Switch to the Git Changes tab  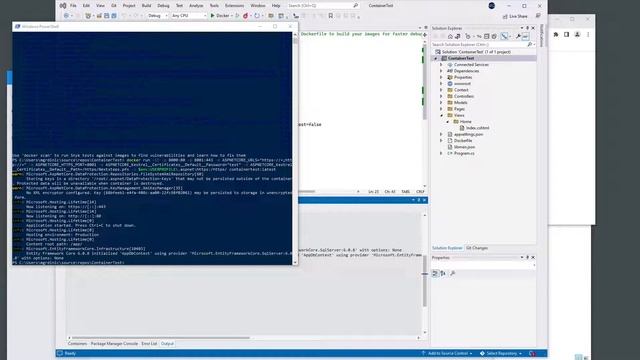pyautogui.click(x=477, y=248)
